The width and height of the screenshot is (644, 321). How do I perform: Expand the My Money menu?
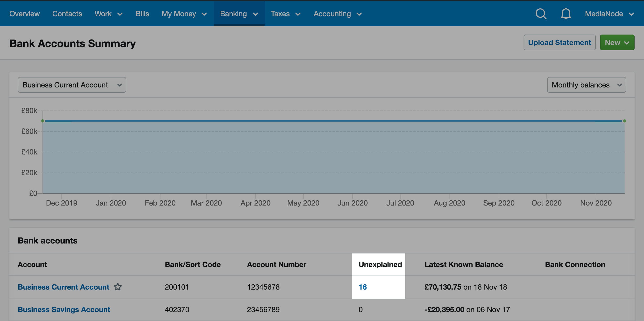click(184, 14)
